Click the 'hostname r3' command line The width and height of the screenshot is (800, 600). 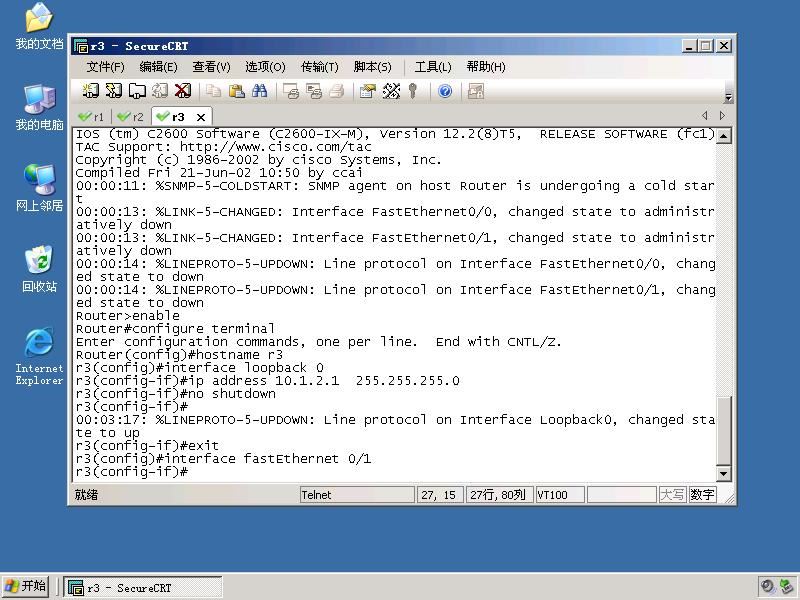(179, 355)
